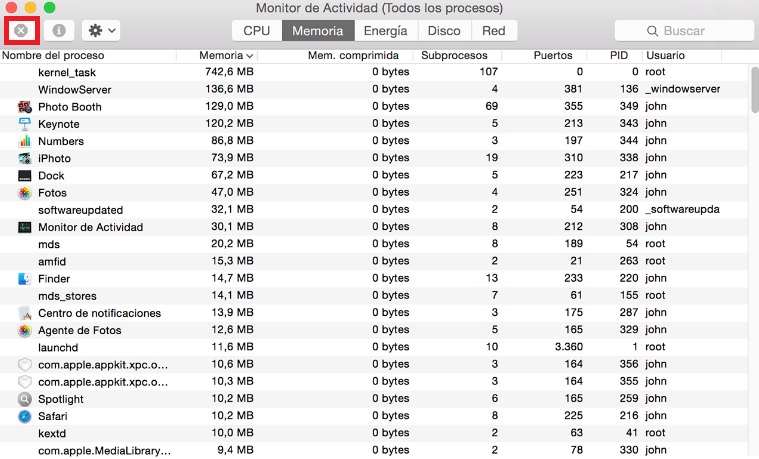The width and height of the screenshot is (759, 459).
Task: Click the Photo Booth app icon
Action: 25,107
